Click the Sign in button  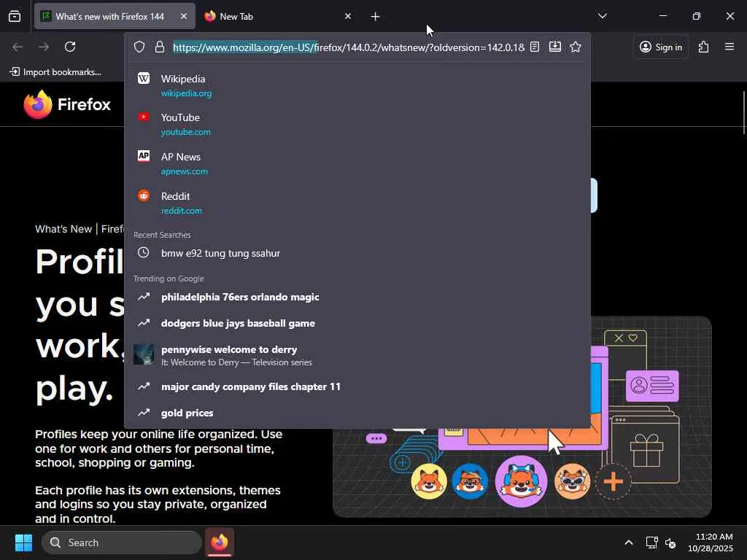(661, 47)
